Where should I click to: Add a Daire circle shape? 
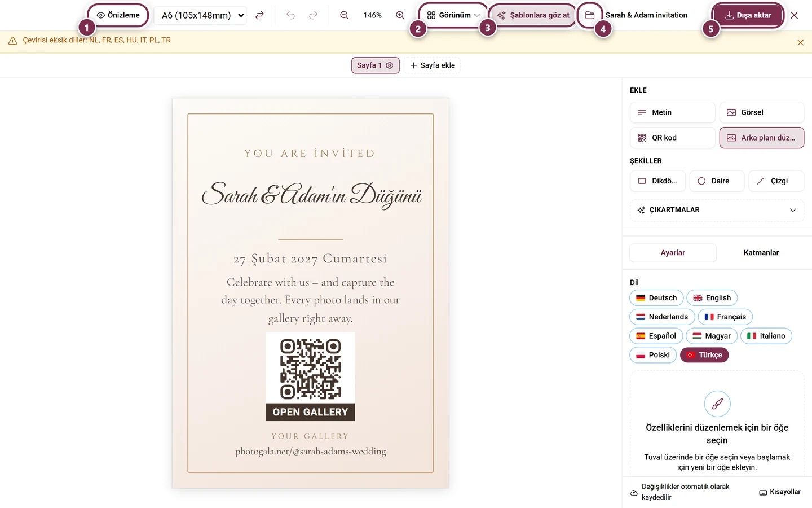[717, 181]
